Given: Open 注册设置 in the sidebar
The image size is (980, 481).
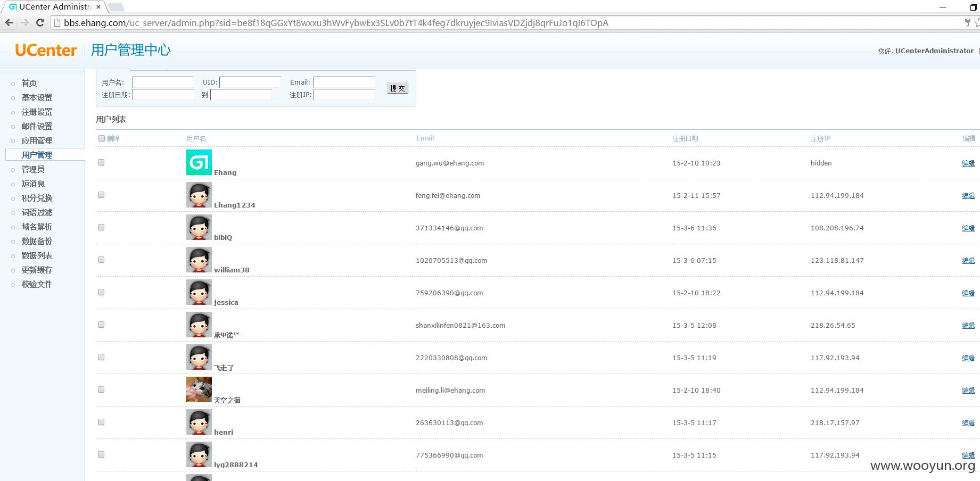Looking at the screenshot, I should click(37, 112).
